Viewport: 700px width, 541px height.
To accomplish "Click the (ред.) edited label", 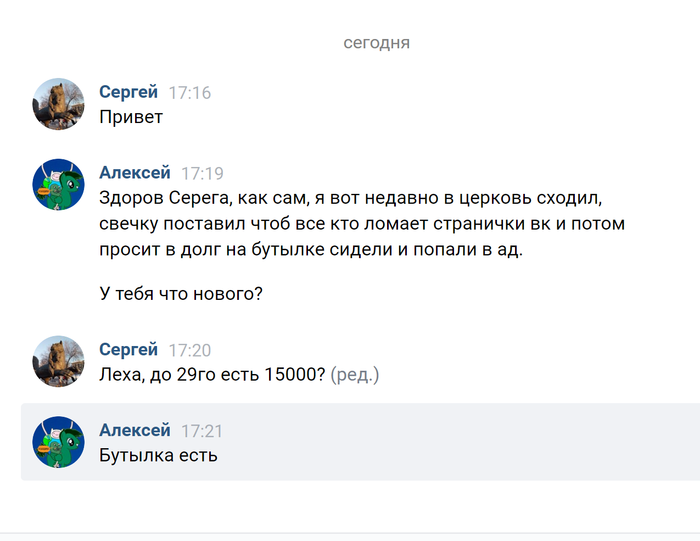I will [x=354, y=375].
